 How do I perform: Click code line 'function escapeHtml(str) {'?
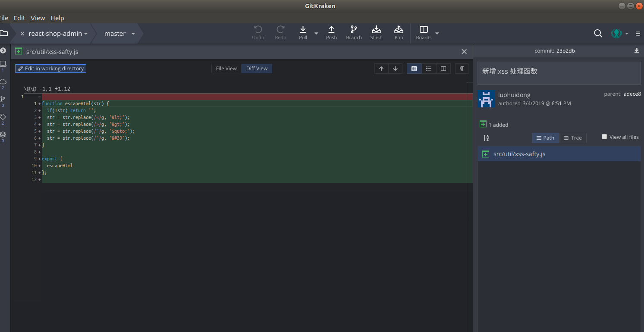(75, 103)
